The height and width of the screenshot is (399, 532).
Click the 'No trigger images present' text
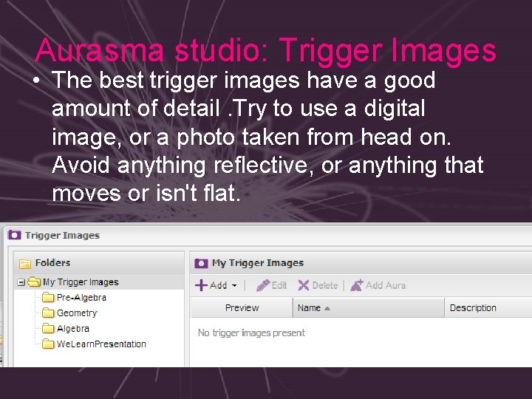251,332
